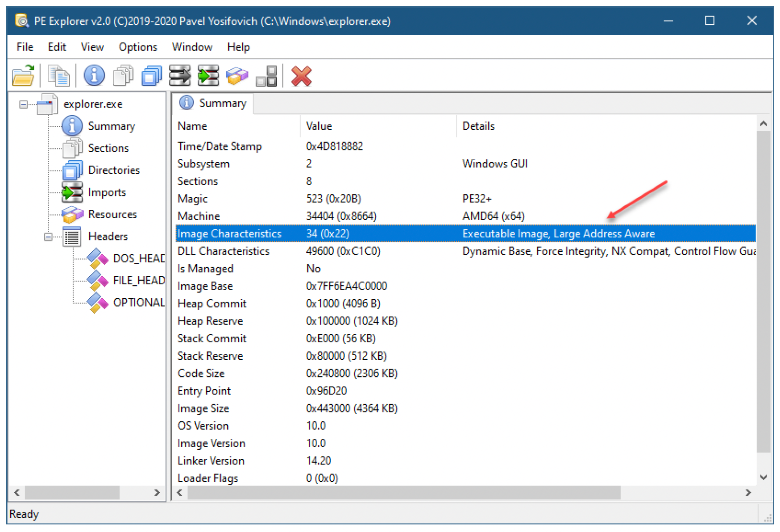This screenshot has width=780, height=532.
Task: Select the Image Characteristics row
Action: pos(465,233)
